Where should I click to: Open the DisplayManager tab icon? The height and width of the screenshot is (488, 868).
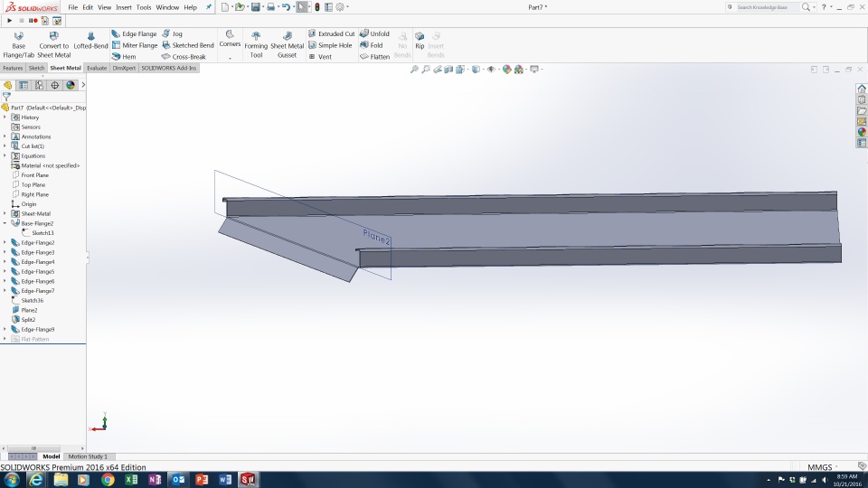[x=71, y=85]
